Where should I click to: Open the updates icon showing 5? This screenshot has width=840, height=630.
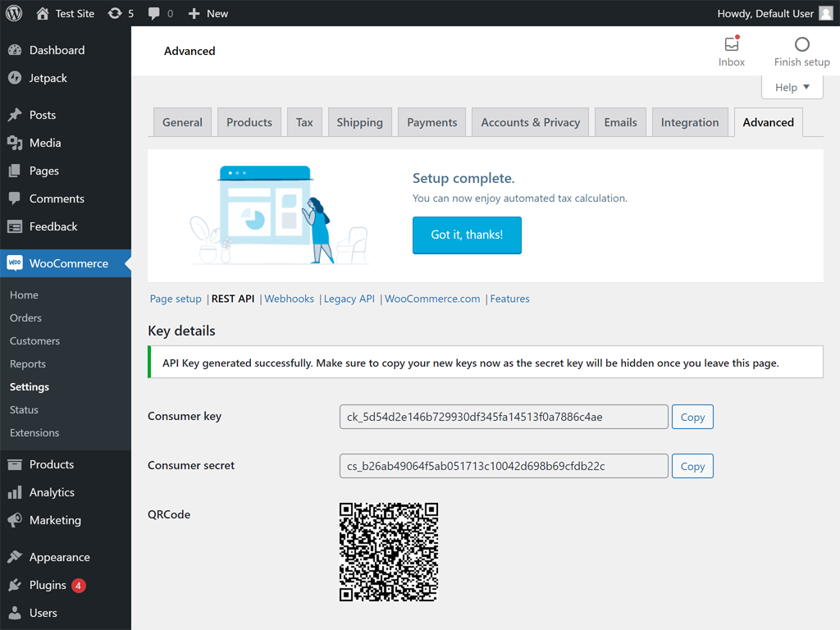(x=116, y=13)
